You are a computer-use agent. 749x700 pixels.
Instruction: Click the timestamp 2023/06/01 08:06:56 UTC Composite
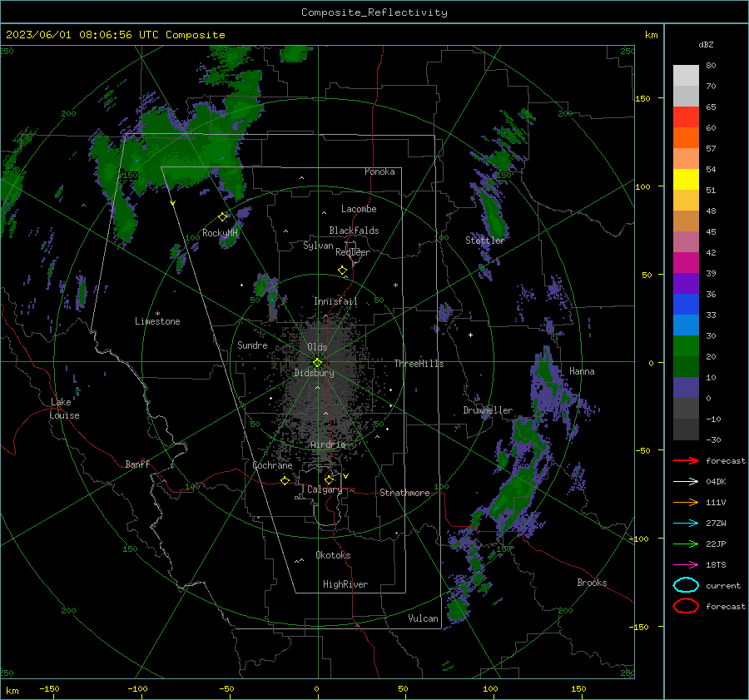[x=115, y=35]
